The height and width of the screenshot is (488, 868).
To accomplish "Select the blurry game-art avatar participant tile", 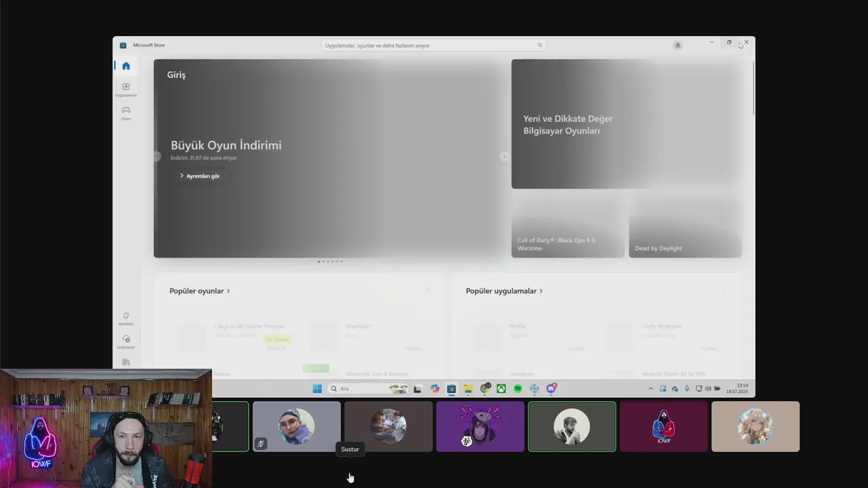I will (389, 426).
